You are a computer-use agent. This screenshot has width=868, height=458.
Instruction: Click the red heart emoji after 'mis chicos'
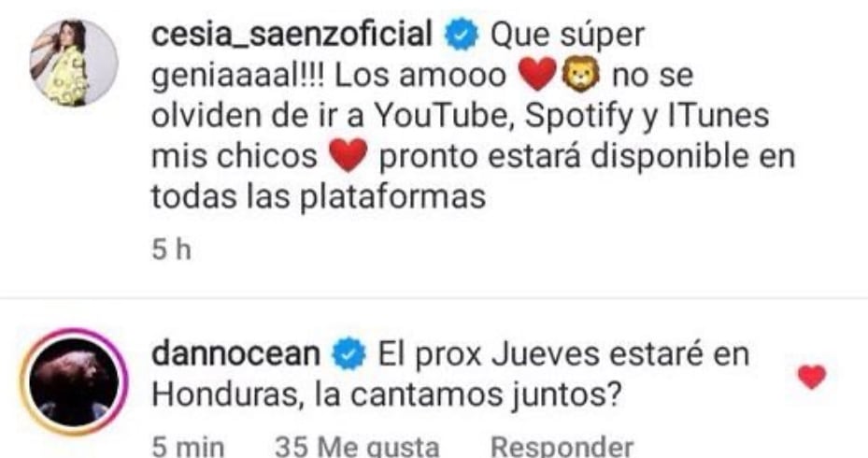(x=349, y=155)
